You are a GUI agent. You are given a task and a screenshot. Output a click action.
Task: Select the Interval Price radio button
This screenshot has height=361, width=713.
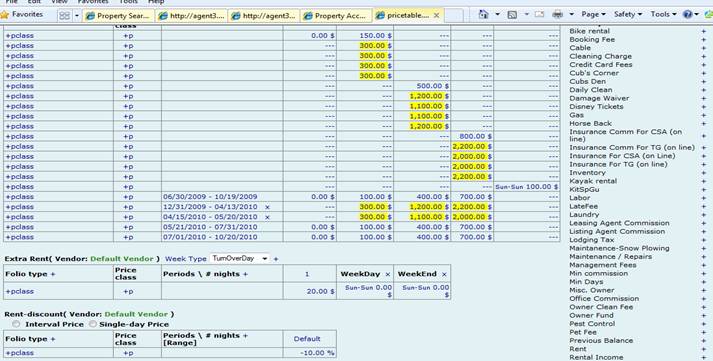(x=16, y=324)
